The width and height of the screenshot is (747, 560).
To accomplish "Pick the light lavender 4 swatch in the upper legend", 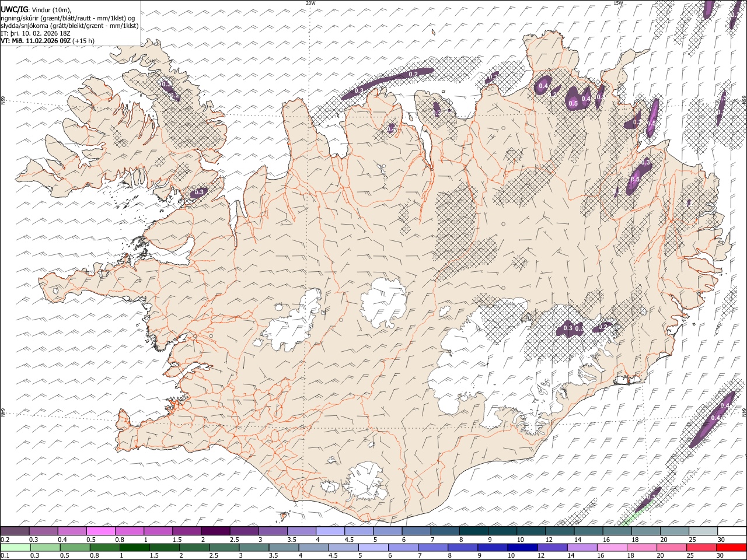I will (330, 531).
